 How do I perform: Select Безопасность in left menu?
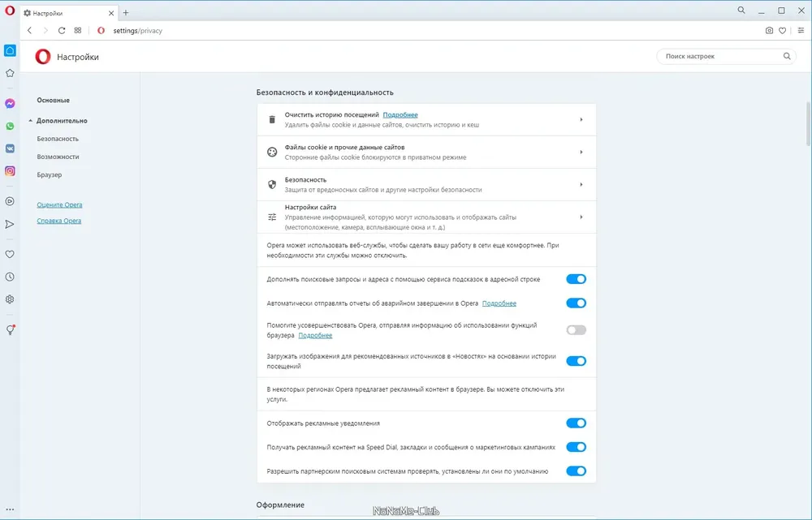(58, 139)
